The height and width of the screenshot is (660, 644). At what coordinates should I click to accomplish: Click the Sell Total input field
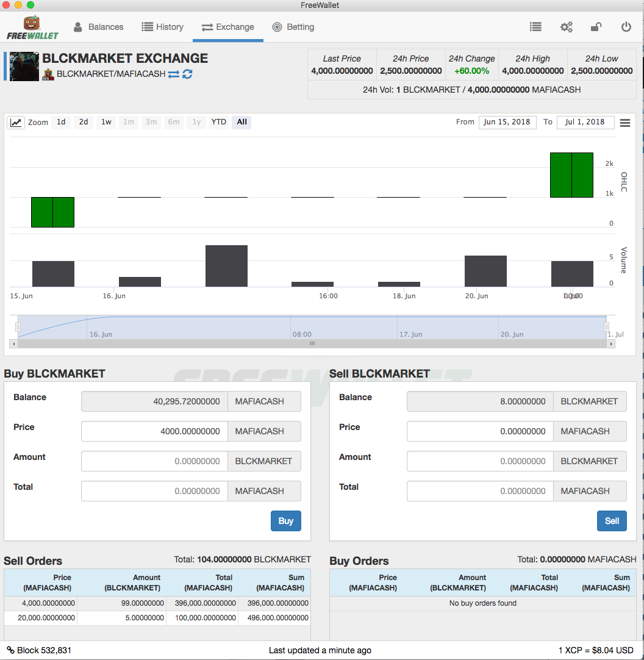481,491
